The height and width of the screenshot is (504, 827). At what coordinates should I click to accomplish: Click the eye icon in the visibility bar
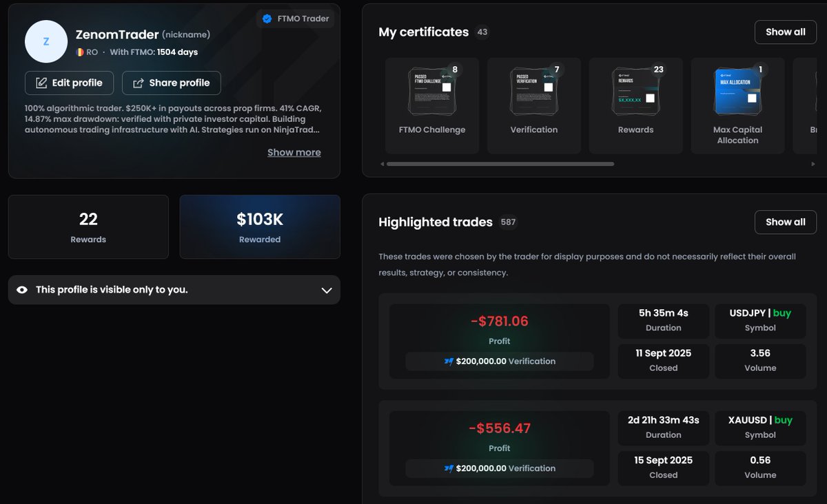(22, 290)
